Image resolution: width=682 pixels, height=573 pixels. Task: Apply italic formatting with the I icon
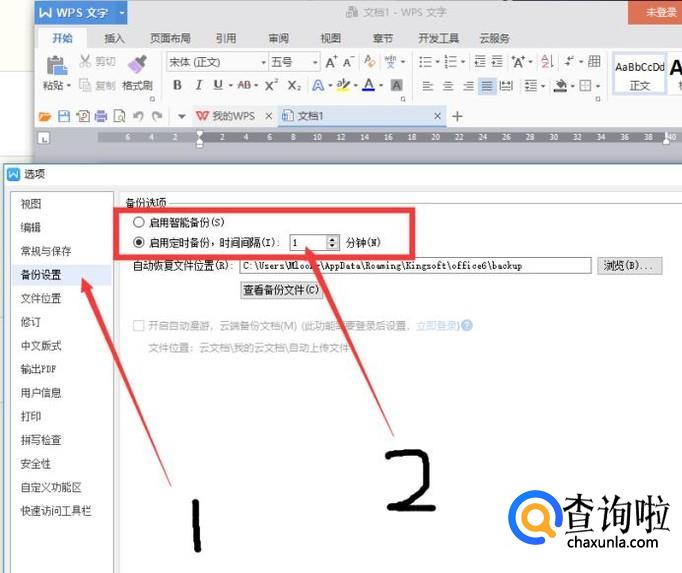197,86
